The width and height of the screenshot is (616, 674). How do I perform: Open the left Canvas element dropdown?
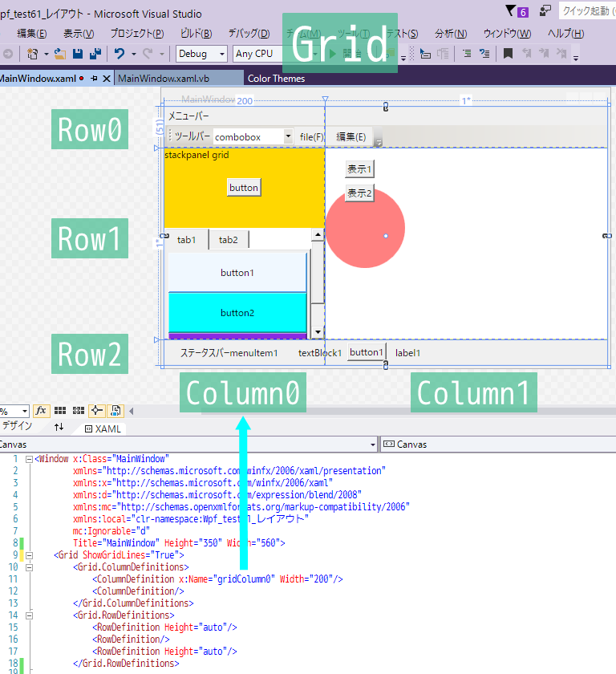[373, 445]
